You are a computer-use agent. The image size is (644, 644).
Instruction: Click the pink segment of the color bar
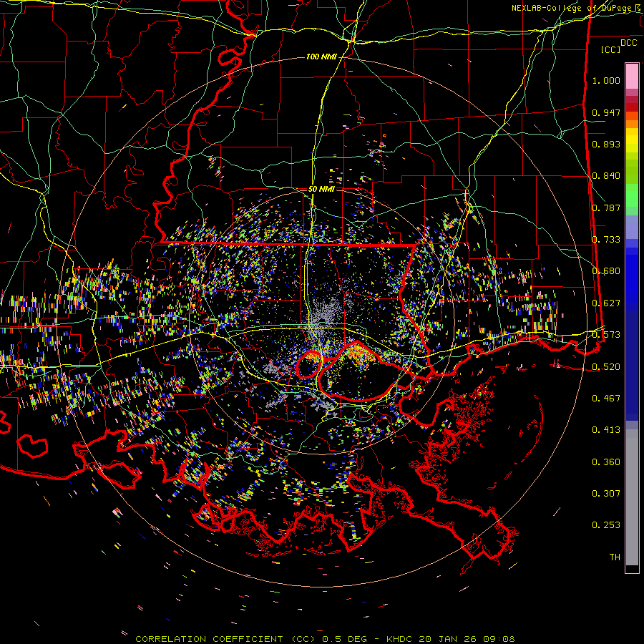[632, 76]
